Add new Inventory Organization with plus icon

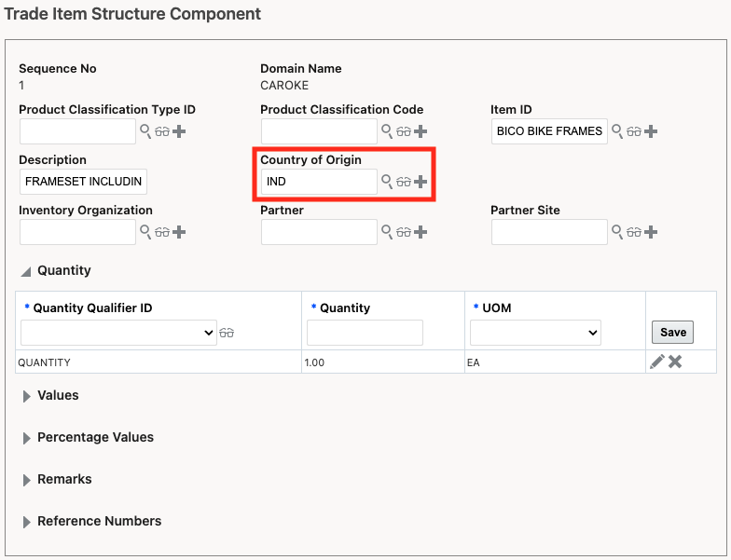(179, 232)
